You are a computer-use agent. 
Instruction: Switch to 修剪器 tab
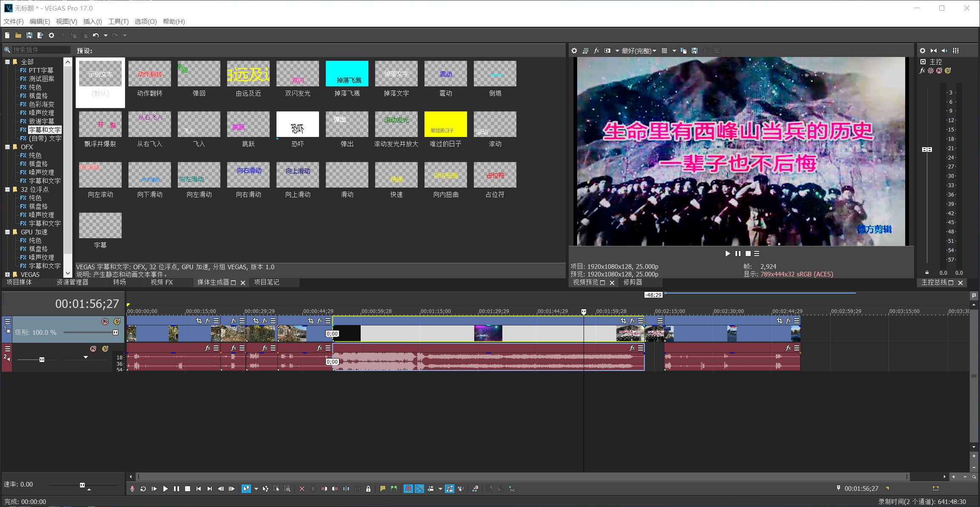click(632, 282)
